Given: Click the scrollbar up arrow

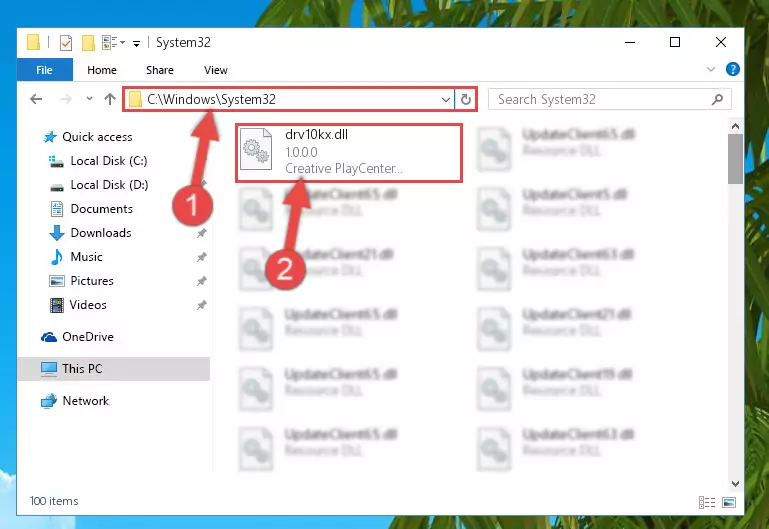Looking at the screenshot, I should 735,126.
